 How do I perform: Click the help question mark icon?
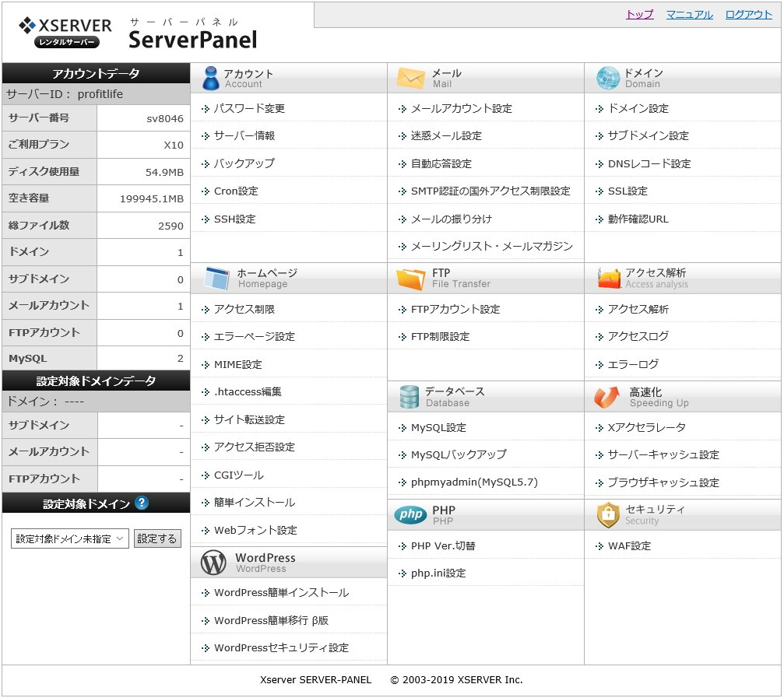coord(142,503)
